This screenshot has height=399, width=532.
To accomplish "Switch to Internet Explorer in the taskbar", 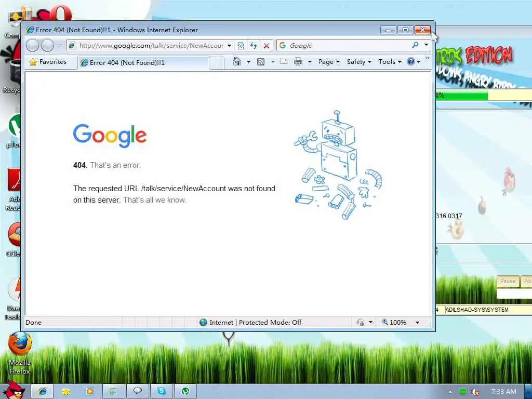I will (x=42, y=392).
